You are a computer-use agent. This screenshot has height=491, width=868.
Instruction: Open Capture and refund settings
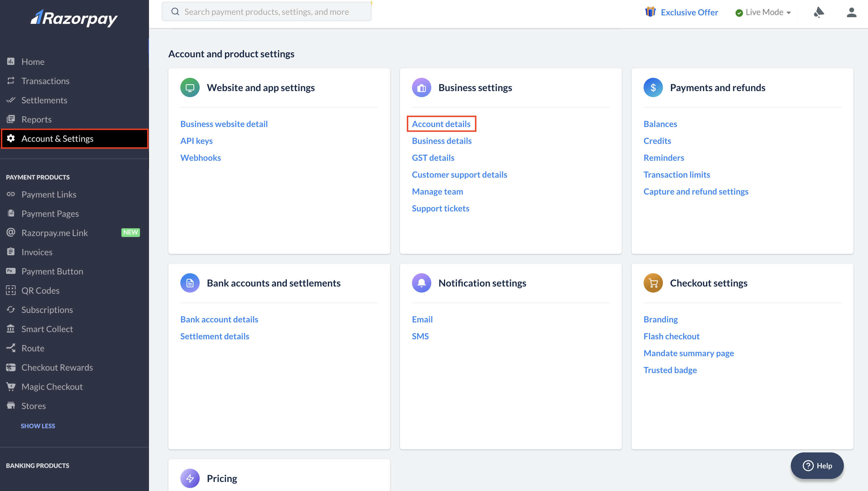tap(696, 191)
